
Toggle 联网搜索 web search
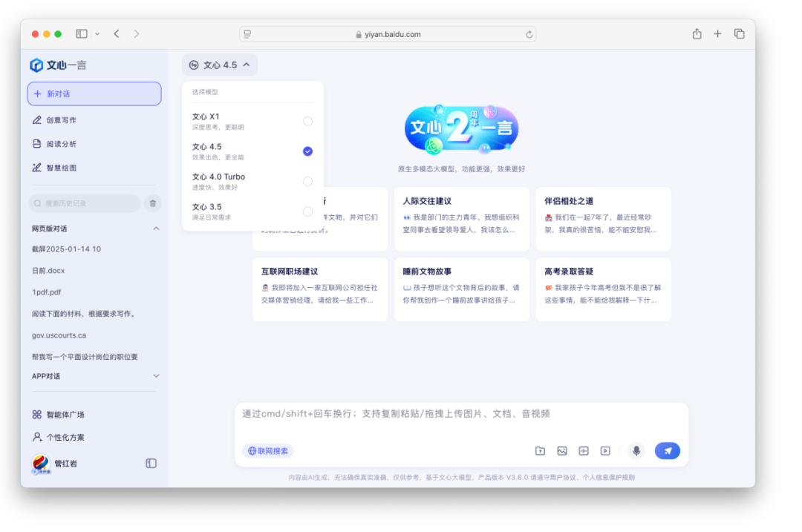tap(268, 450)
